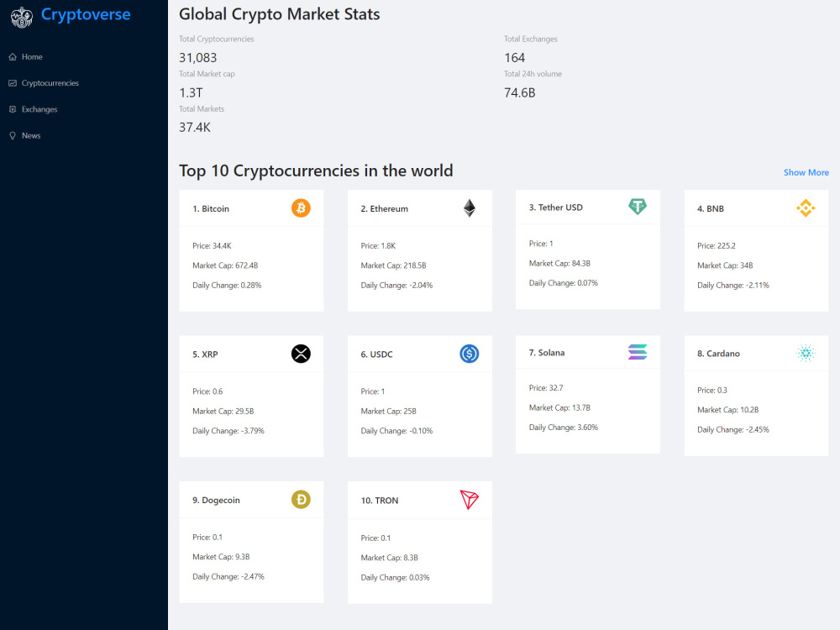Viewport: 840px width, 630px height.
Task: Click Bitcoin Market Cap 672.4B text
Action: (225, 265)
